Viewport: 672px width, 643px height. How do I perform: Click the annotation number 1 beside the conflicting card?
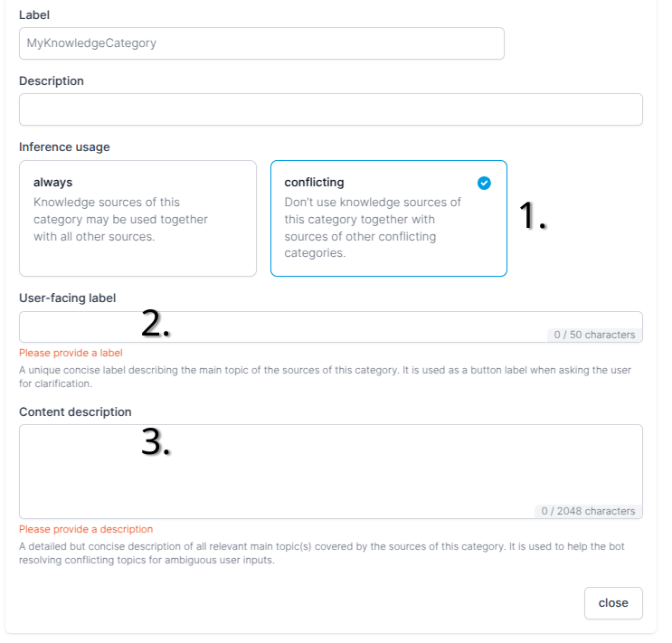[x=533, y=215]
